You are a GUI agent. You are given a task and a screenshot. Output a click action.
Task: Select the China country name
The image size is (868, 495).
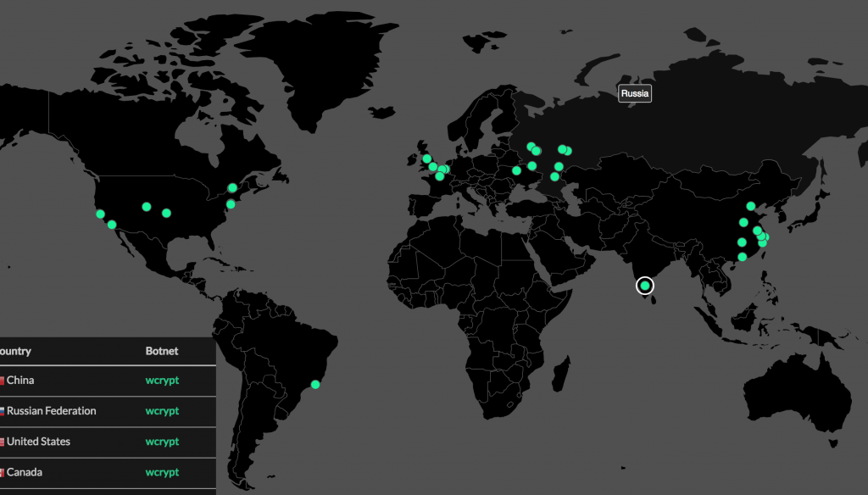pyautogui.click(x=20, y=381)
